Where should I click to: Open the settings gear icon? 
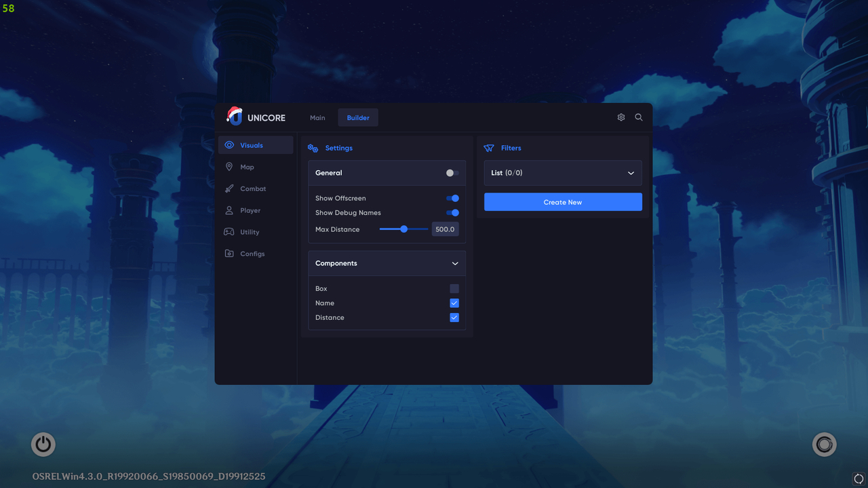pos(620,117)
